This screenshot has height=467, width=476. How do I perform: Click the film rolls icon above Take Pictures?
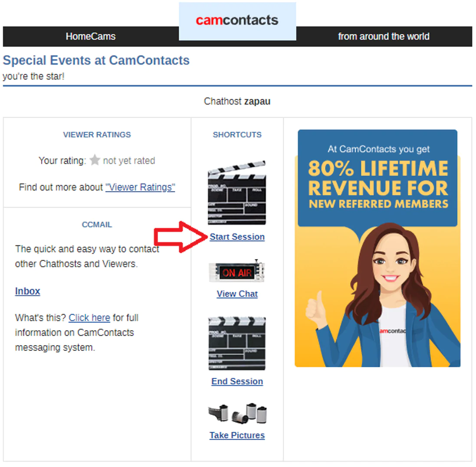point(237,413)
